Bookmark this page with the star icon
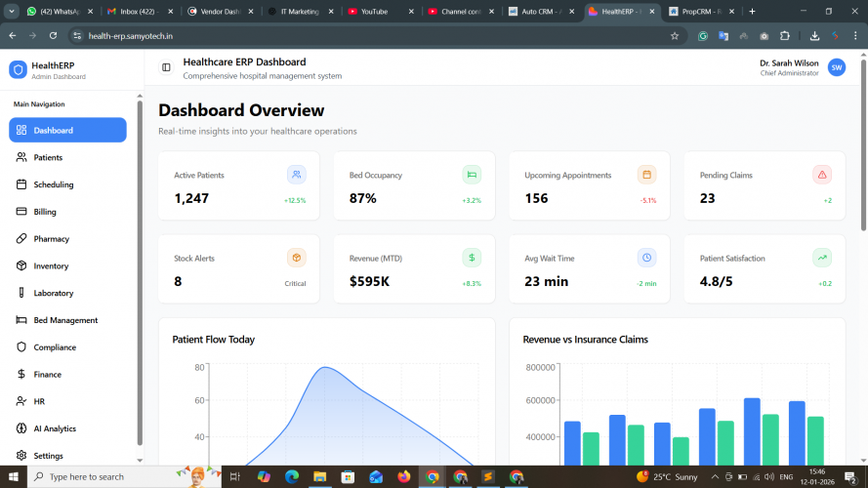This screenshot has height=488, width=868. click(x=675, y=36)
